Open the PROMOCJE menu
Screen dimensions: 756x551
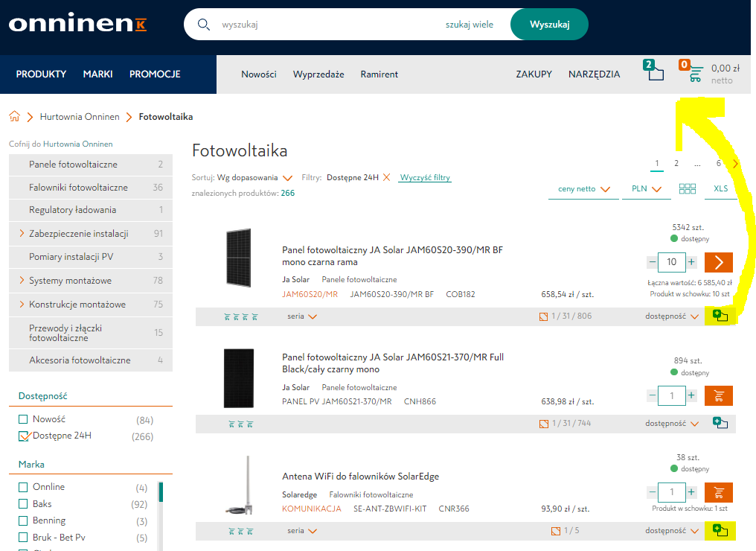click(155, 74)
